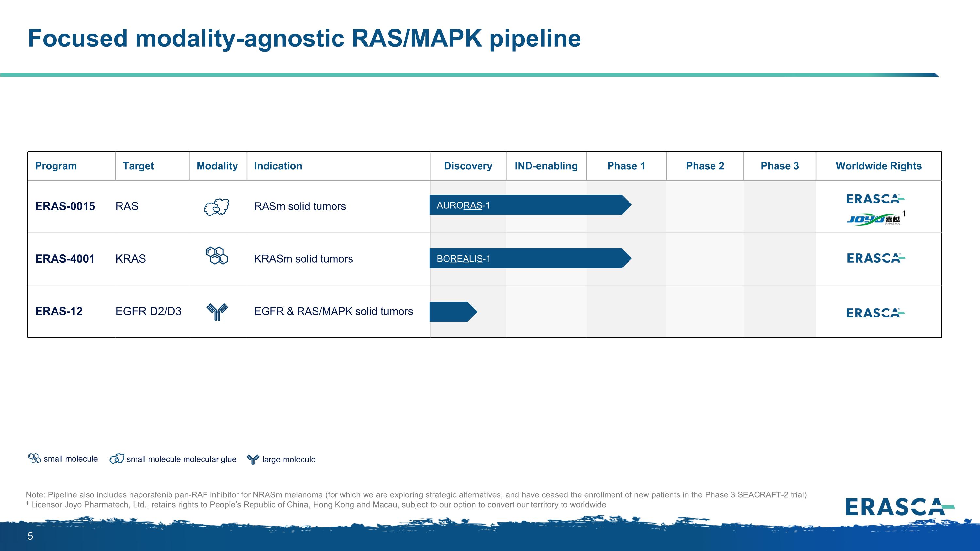Screen dimensions: 980x551
Task: Click the molecular glue legend icon
Action: click(117, 459)
